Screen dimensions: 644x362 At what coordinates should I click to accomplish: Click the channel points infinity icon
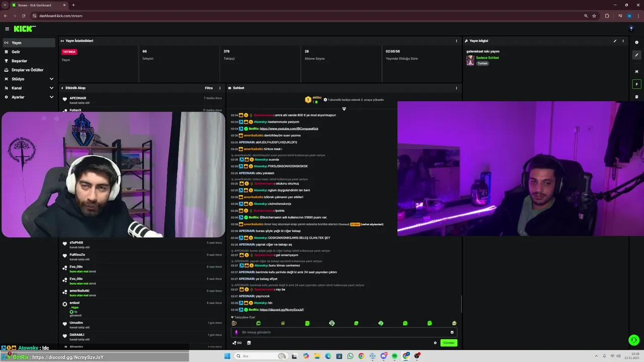tap(237, 343)
